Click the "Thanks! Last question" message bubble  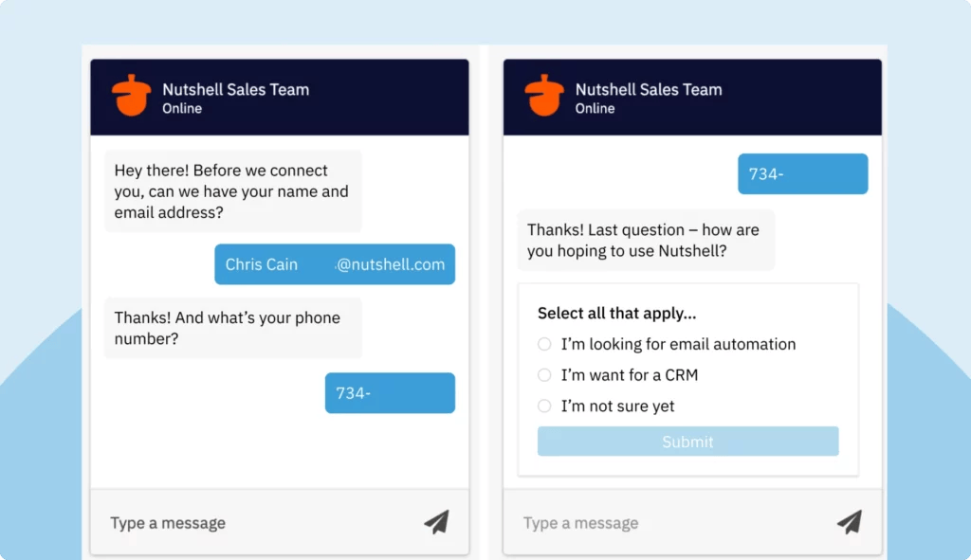coord(646,240)
